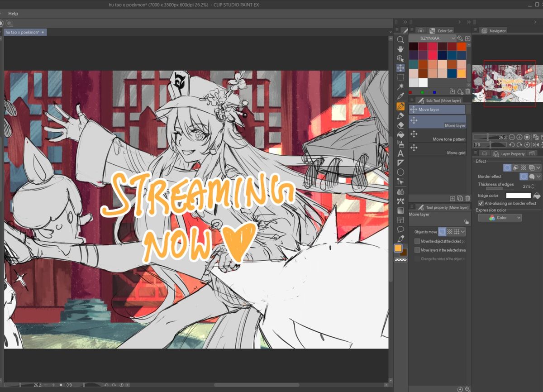This screenshot has width=543, height=392.
Task: Open Sub Tool panel menu icon
Action: [412, 100]
